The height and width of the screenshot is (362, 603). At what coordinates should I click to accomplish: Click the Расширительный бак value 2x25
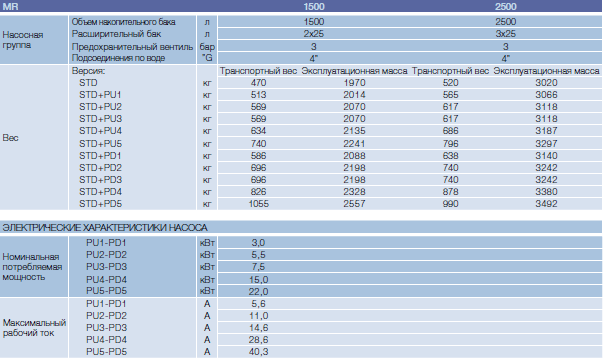pyautogui.click(x=314, y=34)
